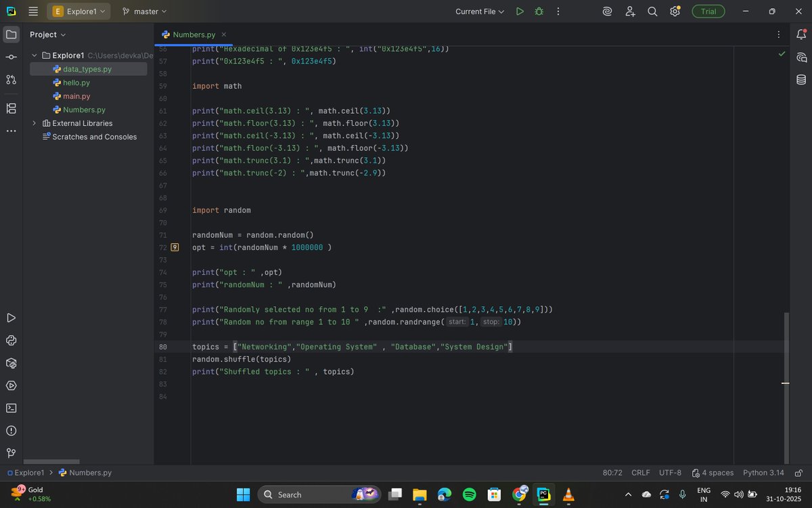The height and width of the screenshot is (508, 812).
Task: Open AI Chat icon in right sidebar
Action: click(801, 57)
